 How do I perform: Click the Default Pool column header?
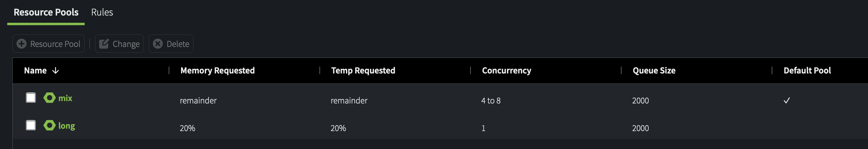point(807,71)
